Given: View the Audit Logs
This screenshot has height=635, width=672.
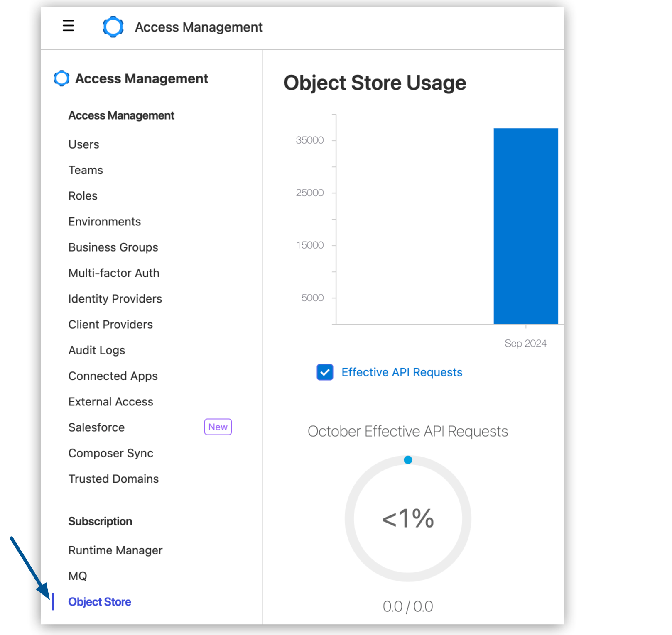Looking at the screenshot, I should (96, 350).
